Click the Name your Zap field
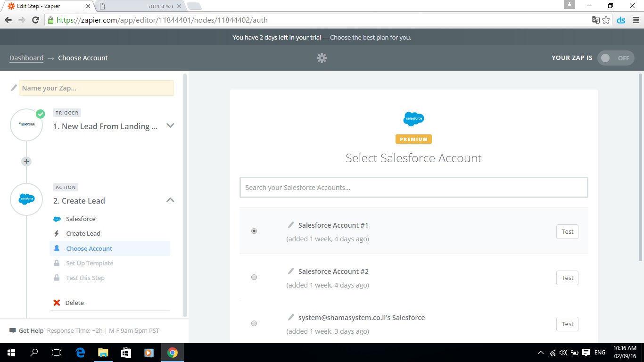 coord(96,88)
